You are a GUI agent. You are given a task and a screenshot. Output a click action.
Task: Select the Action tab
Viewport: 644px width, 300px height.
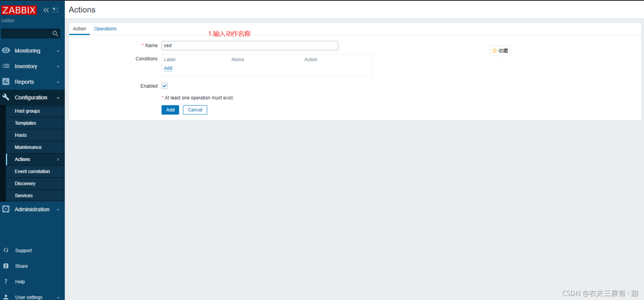pyautogui.click(x=79, y=29)
